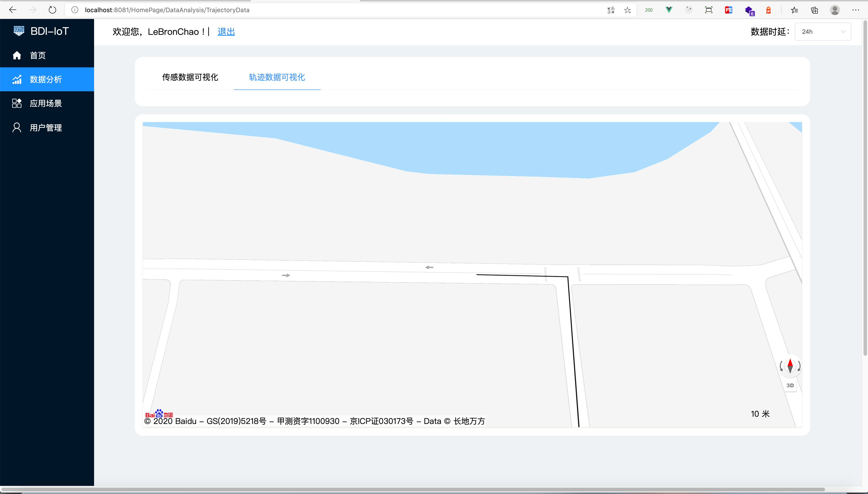This screenshot has width=868, height=494.
Task: Open 用户管理 in the sidebar
Action: click(x=46, y=128)
